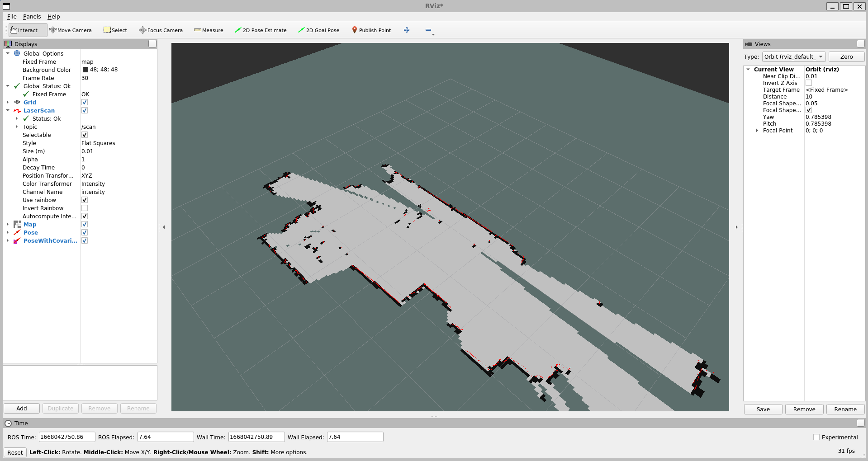Click the PoseWithCovariance display icon

17,240
